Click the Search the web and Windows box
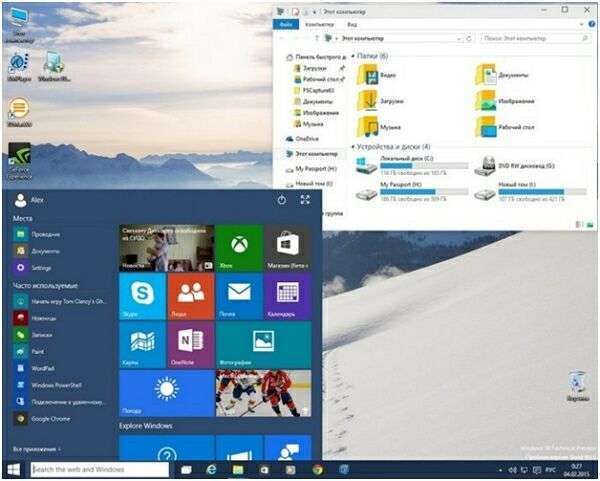 pyautogui.click(x=99, y=470)
